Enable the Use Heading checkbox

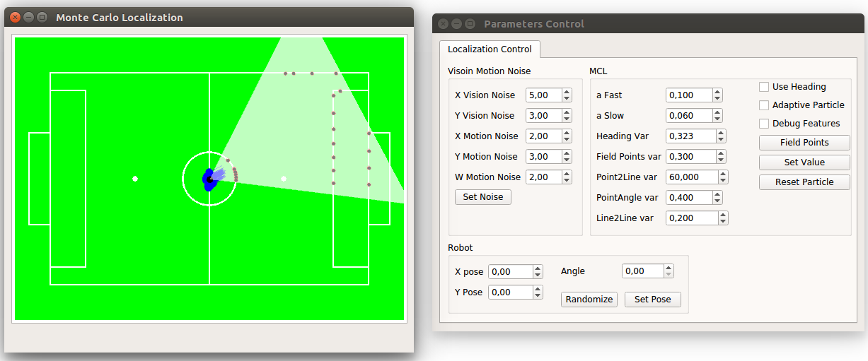[x=764, y=87]
